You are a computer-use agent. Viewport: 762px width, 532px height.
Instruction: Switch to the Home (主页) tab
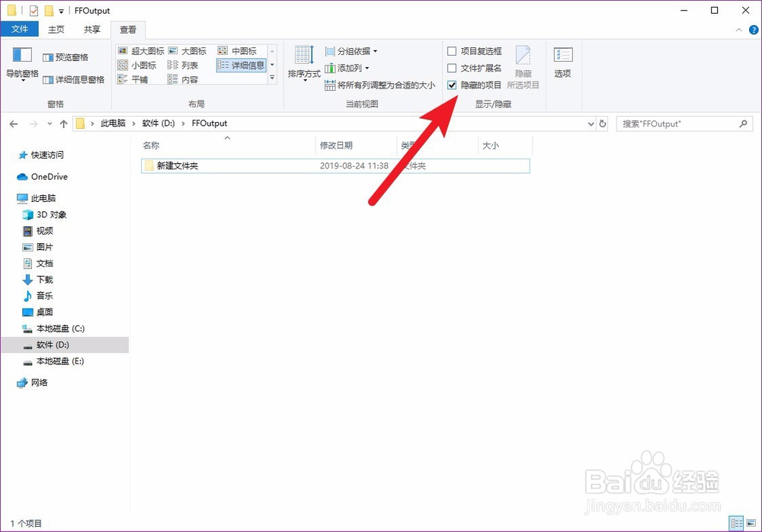(x=56, y=29)
